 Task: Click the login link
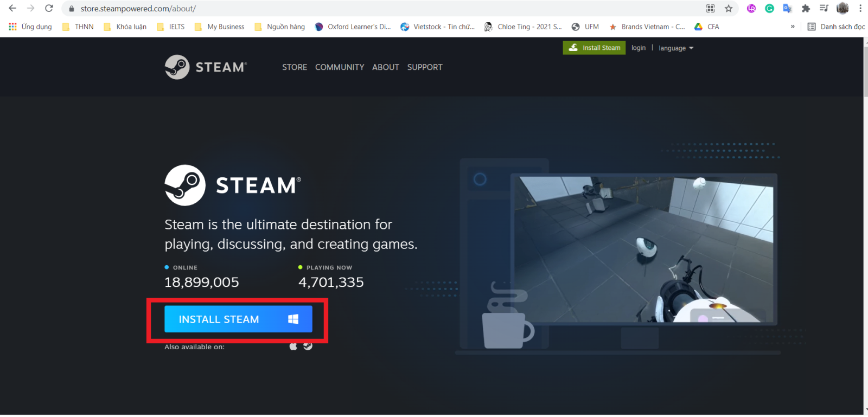(639, 48)
